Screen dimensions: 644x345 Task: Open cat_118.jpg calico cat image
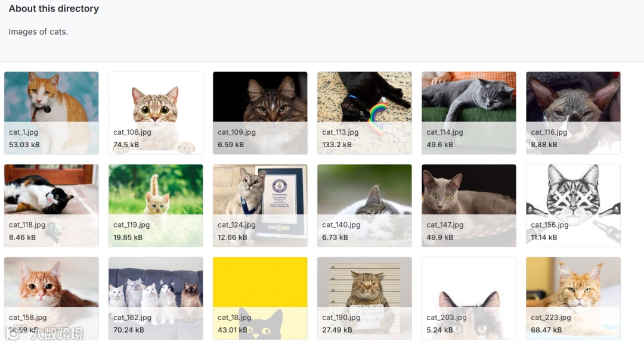pyautogui.click(x=51, y=206)
